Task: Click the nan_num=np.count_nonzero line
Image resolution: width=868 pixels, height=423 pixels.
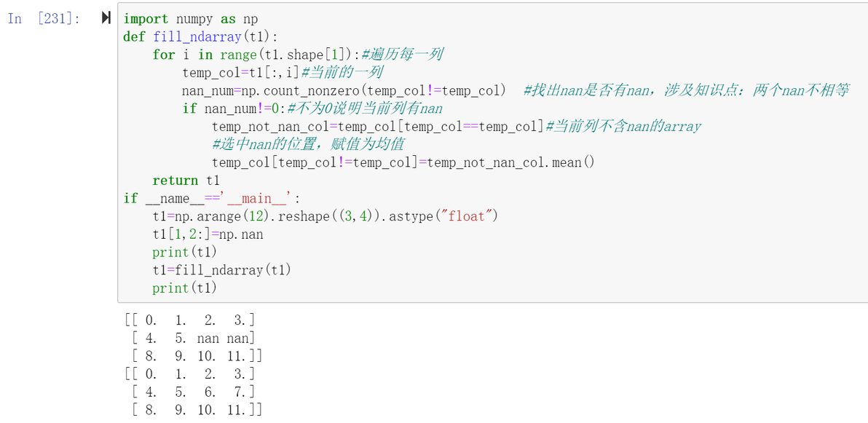Action: tap(515, 90)
